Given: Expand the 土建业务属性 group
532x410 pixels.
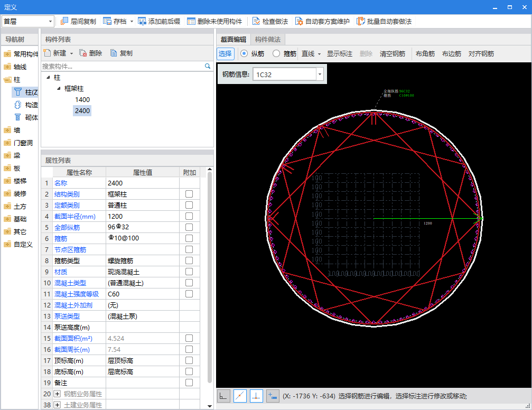Looking at the screenshot, I should pyautogui.click(x=58, y=405).
